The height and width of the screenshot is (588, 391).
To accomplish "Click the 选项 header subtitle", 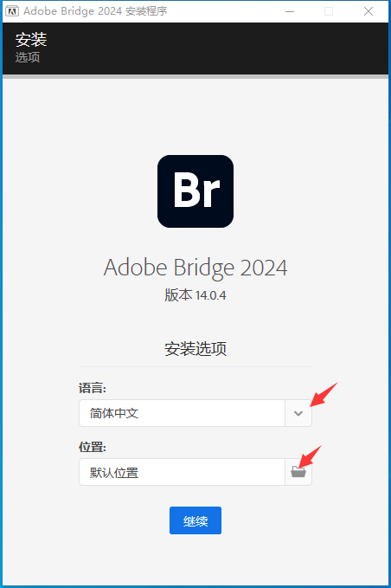I will [x=28, y=57].
